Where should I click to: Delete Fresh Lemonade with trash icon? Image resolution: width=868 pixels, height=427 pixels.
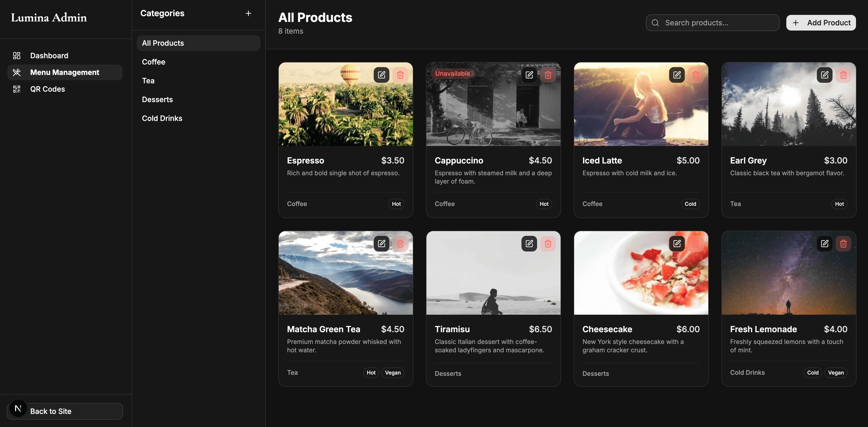tap(843, 243)
